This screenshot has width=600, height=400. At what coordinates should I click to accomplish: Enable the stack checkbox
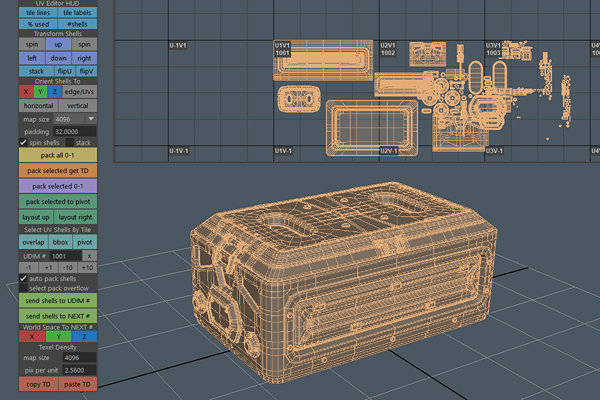[x=72, y=143]
